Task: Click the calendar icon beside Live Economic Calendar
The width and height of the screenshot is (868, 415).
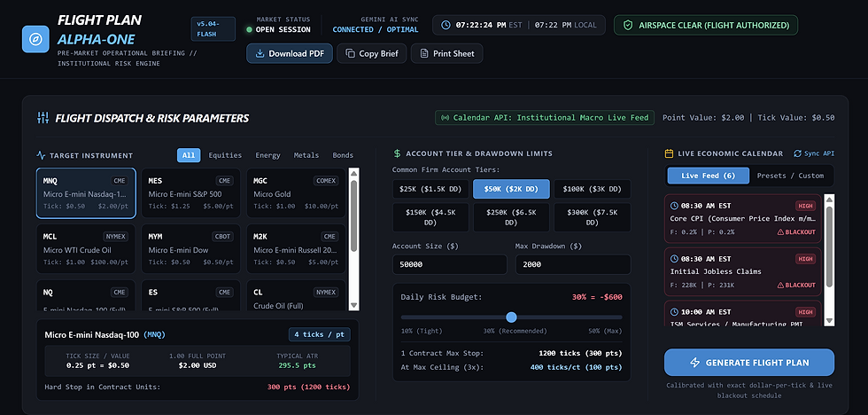Action: (669, 153)
